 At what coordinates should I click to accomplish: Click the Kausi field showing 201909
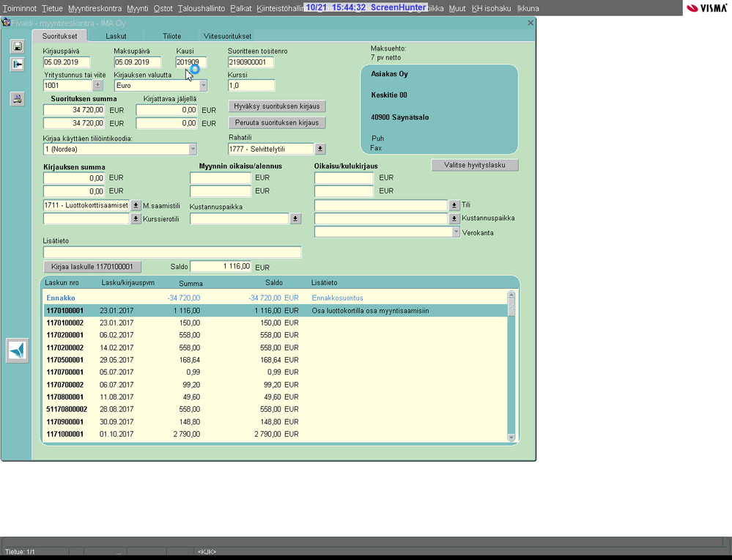click(191, 62)
